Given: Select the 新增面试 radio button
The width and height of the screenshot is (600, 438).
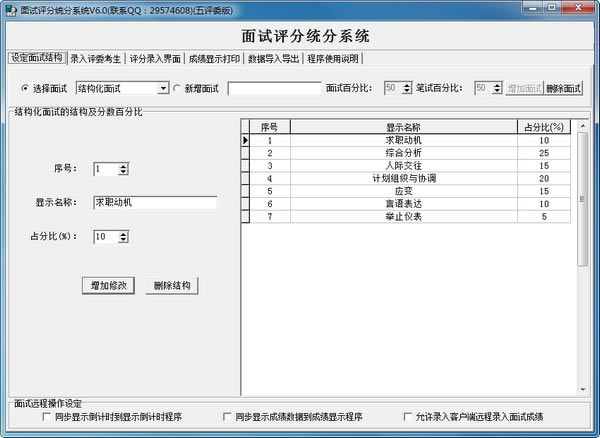Looking at the screenshot, I should [180, 88].
